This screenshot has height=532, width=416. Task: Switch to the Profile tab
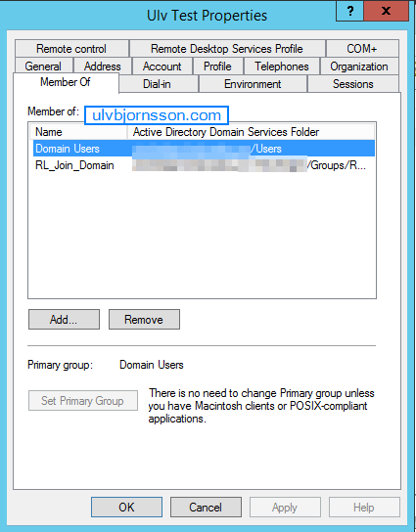coord(217,66)
